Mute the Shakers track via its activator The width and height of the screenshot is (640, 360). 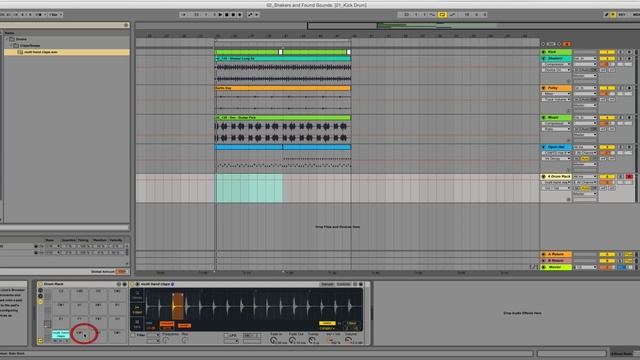pos(607,59)
